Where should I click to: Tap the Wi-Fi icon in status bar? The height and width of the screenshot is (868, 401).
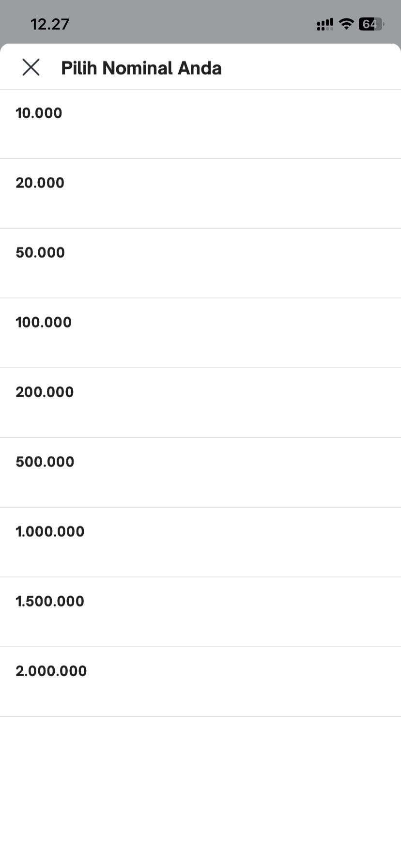pyautogui.click(x=346, y=24)
